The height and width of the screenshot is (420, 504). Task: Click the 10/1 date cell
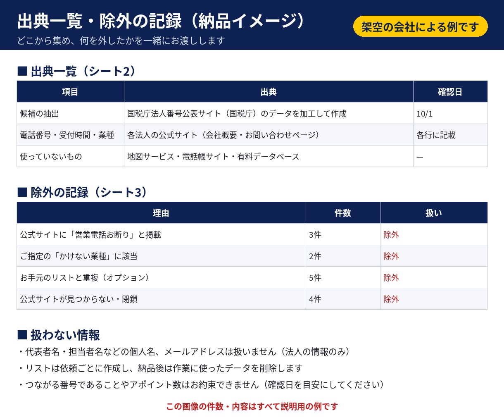[450, 113]
